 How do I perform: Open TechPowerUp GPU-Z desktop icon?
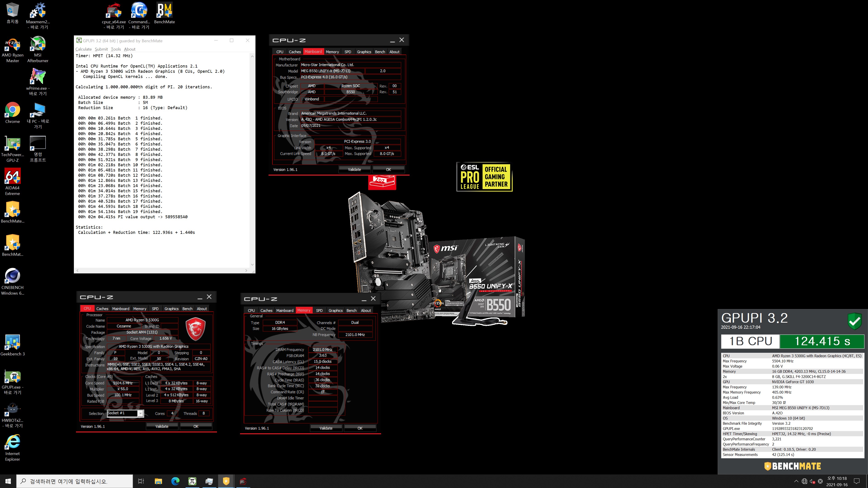click(12, 148)
